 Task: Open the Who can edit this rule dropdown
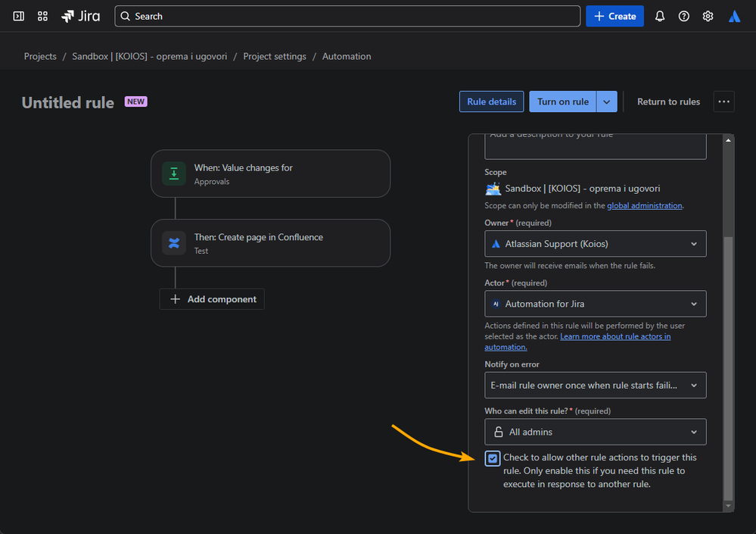coord(595,432)
